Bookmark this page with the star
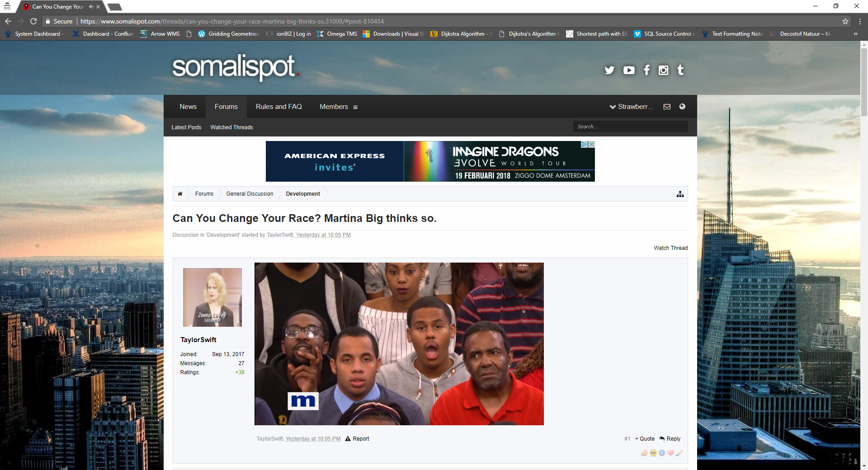This screenshot has height=470, width=868. click(x=845, y=21)
